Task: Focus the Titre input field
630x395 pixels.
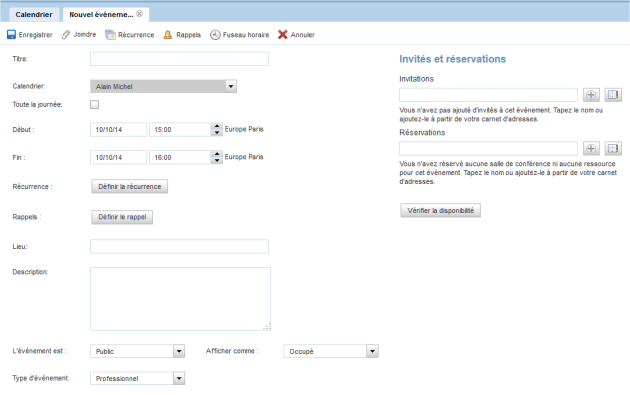Action: coord(179,59)
